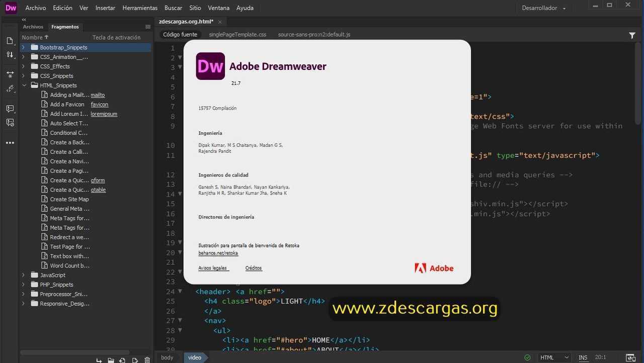This screenshot has height=363, width=644.
Task: Select the Redirect a we... snippet row
Action: tap(86, 237)
